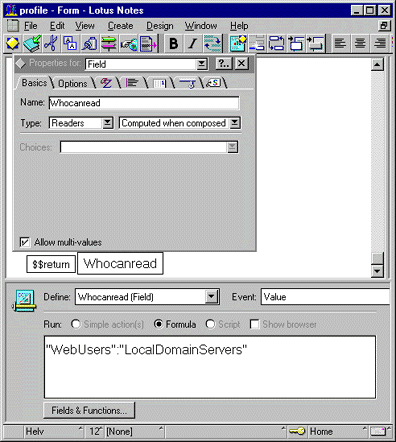Toggle italic formatting with the I icon
The height and width of the screenshot is (442, 396).
[x=193, y=44]
